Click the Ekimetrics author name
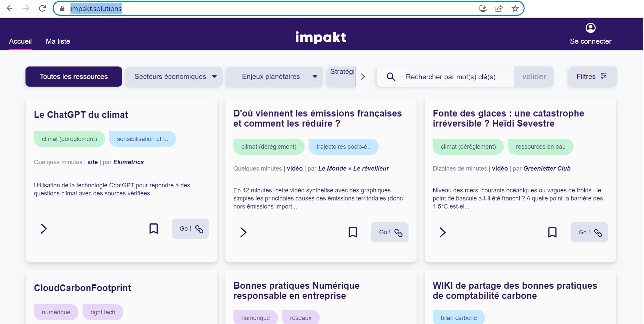 (128, 162)
